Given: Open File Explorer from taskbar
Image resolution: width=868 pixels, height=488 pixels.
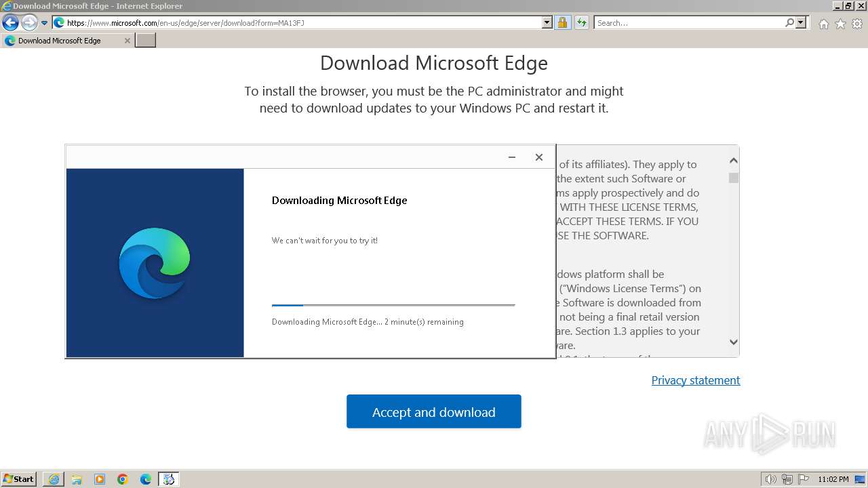Looking at the screenshot, I should point(77,479).
